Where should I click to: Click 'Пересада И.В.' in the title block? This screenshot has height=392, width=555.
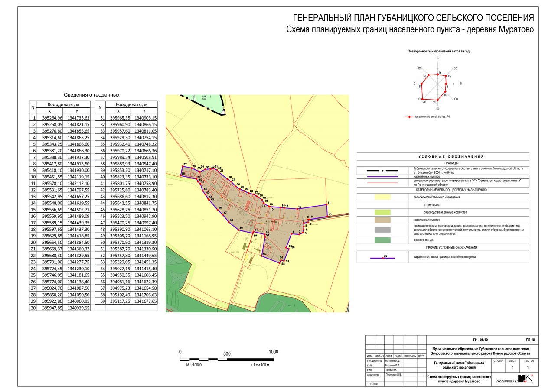point(393,375)
